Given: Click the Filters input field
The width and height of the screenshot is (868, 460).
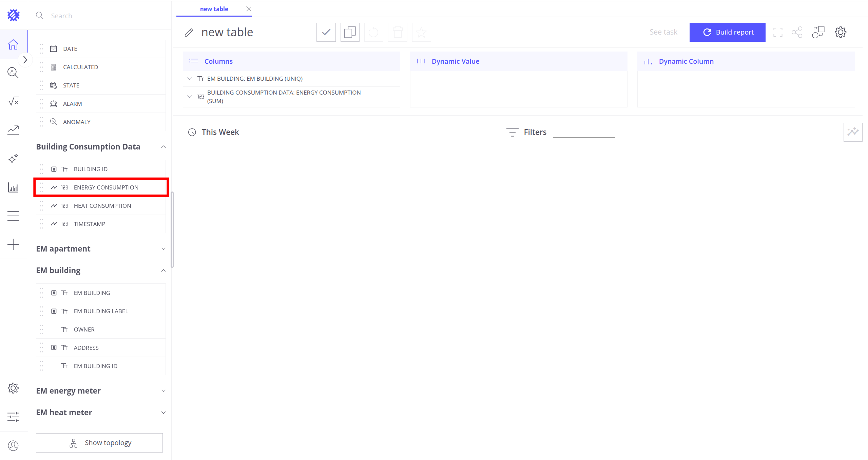Looking at the screenshot, I should pos(583,132).
